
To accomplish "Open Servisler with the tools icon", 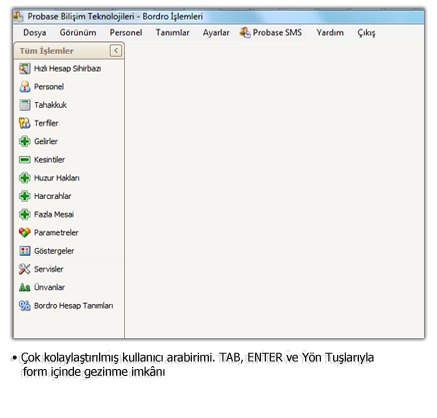I will coord(25,269).
